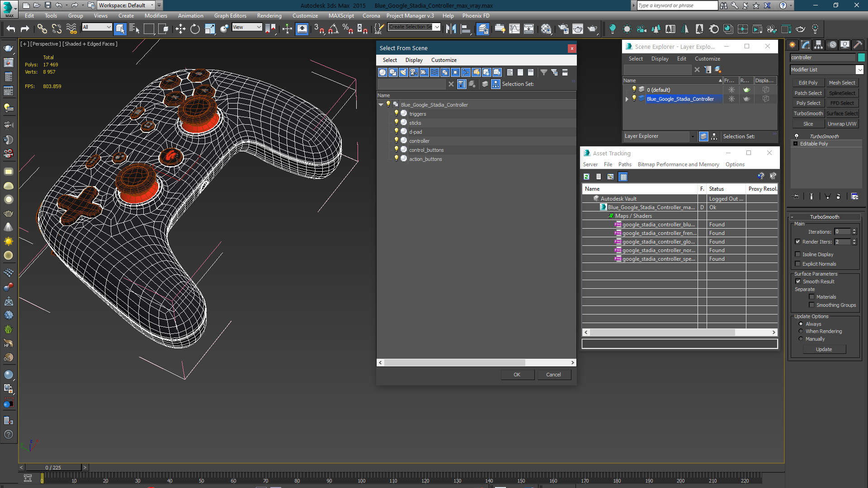Refresh the Asset Tracking list
Image resolution: width=868 pixels, height=488 pixels.
[x=586, y=177]
